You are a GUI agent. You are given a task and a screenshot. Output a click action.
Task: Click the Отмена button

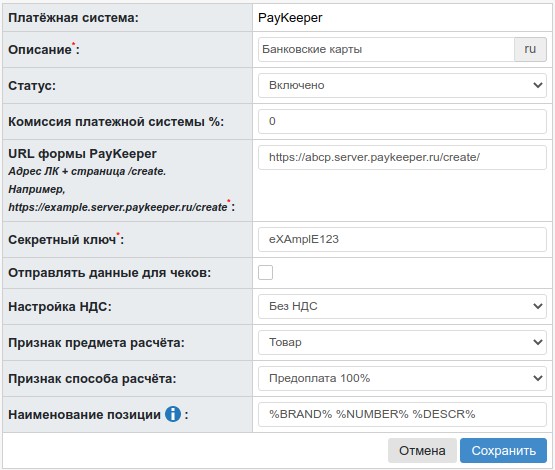[422, 451]
